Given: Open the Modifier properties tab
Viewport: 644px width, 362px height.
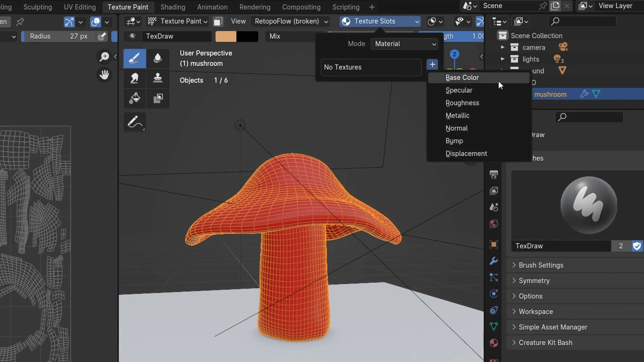Looking at the screenshot, I should click(x=494, y=260).
